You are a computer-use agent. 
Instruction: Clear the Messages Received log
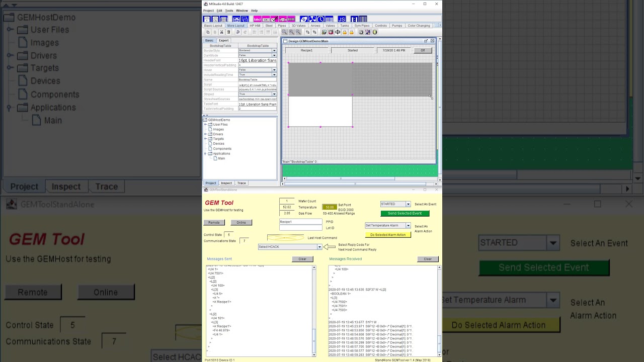click(x=428, y=259)
